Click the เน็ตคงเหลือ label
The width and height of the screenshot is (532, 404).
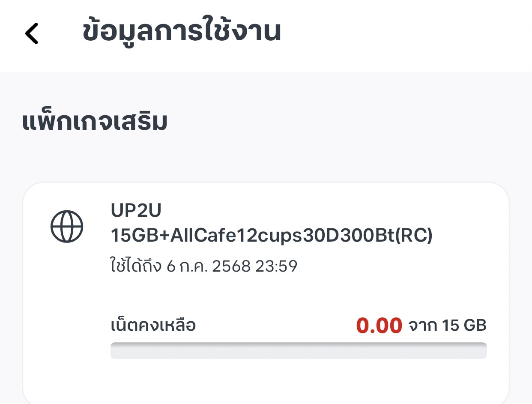click(153, 326)
